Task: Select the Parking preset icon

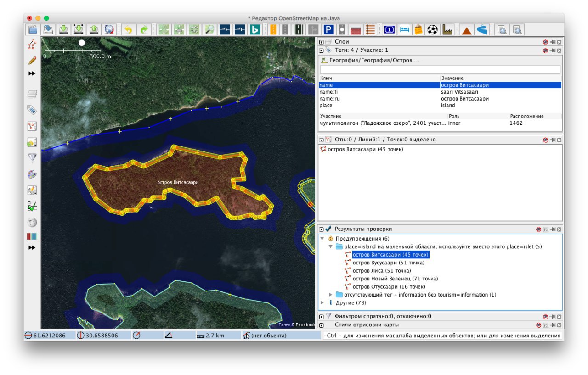Action: (x=328, y=29)
